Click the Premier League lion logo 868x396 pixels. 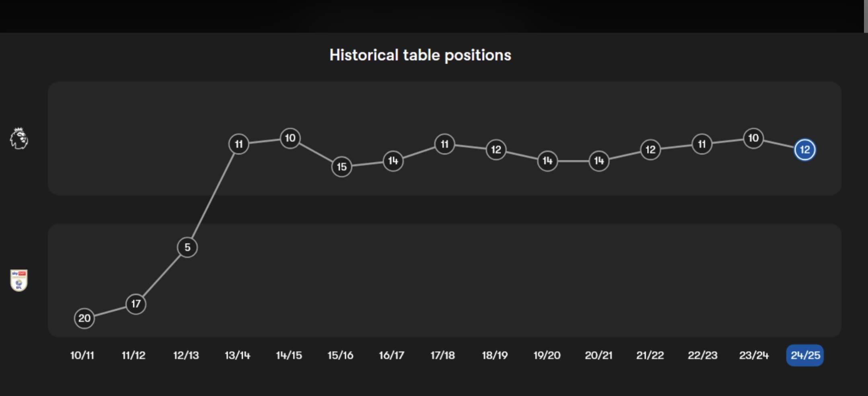(19, 138)
